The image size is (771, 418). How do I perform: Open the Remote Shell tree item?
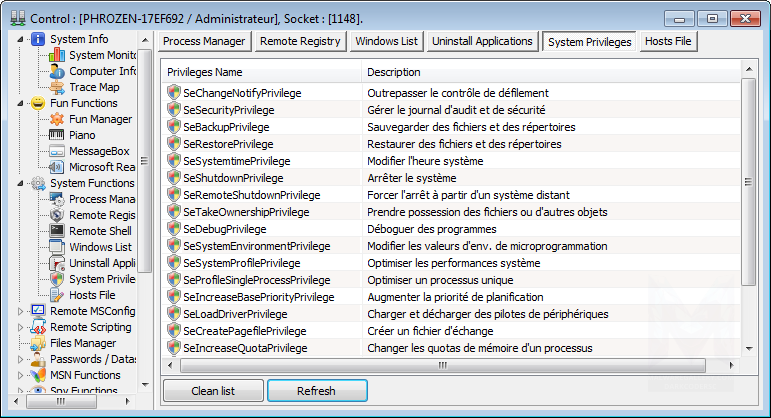point(100,231)
